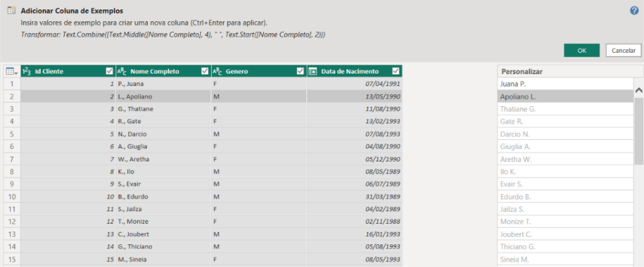The height and width of the screenshot is (267, 644).
Task: Click the cell 'N., Darcio'
Action: 164,134
